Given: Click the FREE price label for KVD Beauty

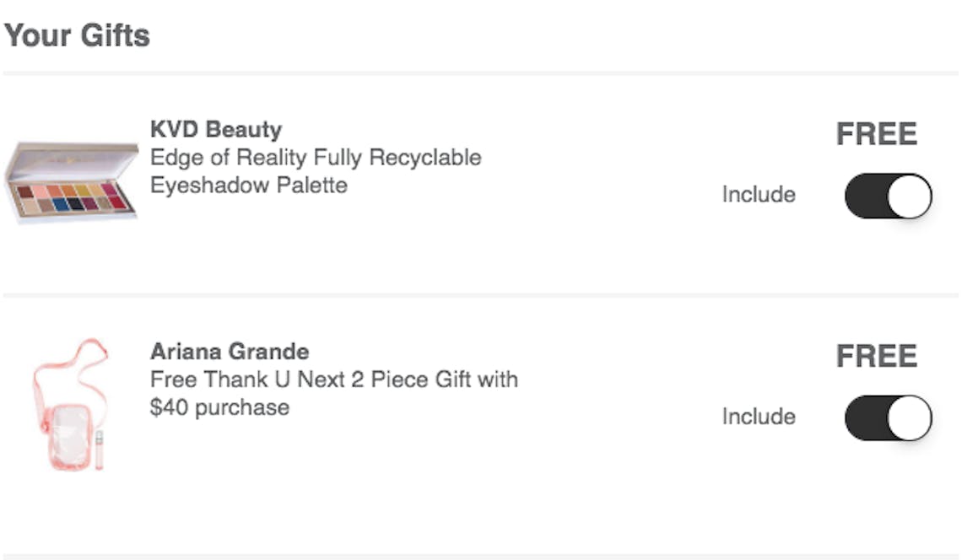Looking at the screenshot, I should pyautogui.click(x=877, y=134).
